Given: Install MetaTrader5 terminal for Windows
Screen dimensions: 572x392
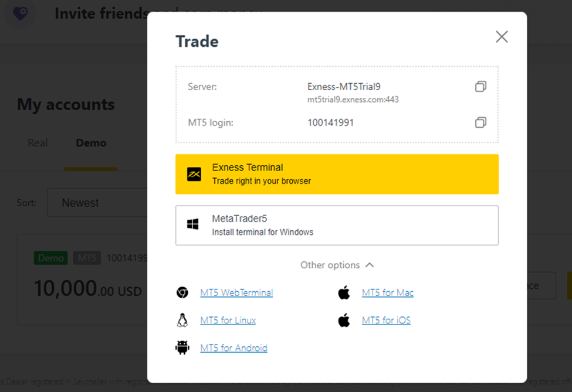Looking at the screenshot, I should point(337,225).
